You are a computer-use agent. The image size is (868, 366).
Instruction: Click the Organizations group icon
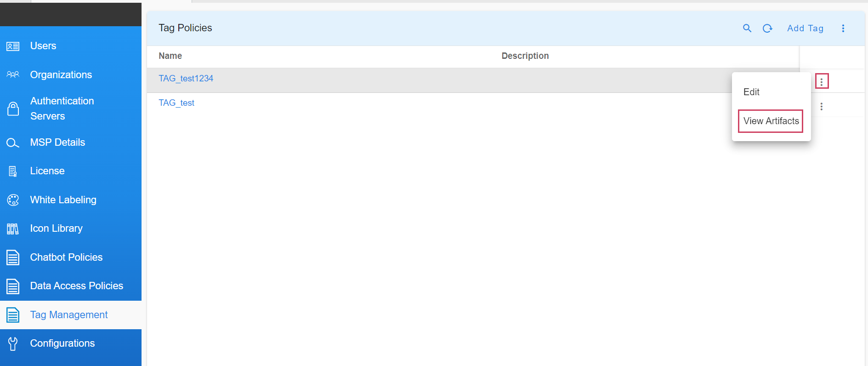tap(13, 74)
